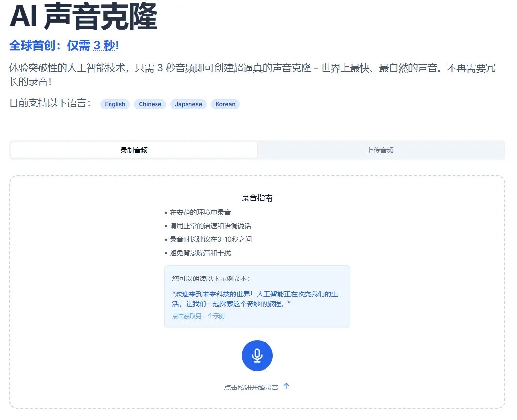Click the 点击按钮开始录音 hint text
The height and width of the screenshot is (420, 517).
coord(251,388)
